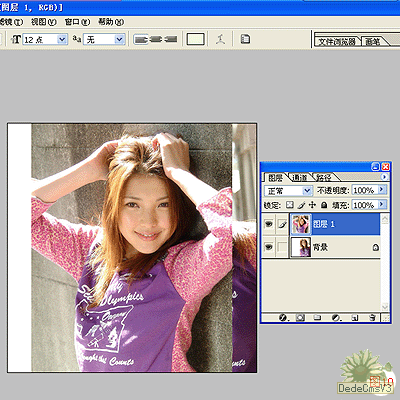This screenshot has width=400, height=400.
Task: Select left text alignment
Action: [140, 39]
